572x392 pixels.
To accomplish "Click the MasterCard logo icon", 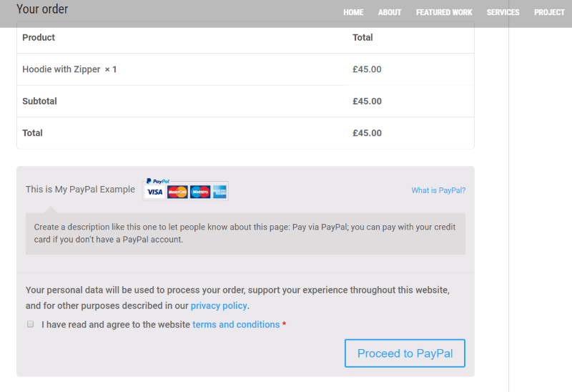I will (x=177, y=192).
